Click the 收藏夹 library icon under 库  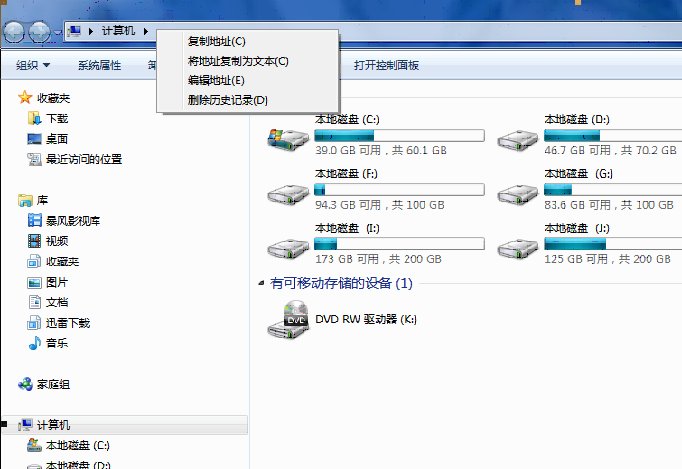tap(34, 261)
